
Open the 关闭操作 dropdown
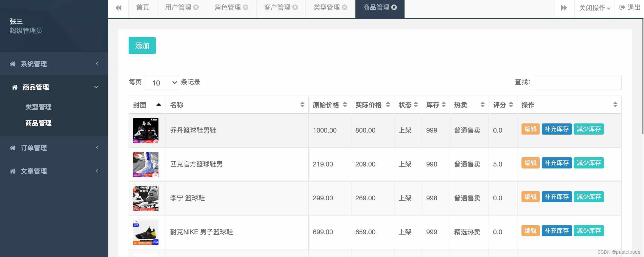tap(594, 8)
